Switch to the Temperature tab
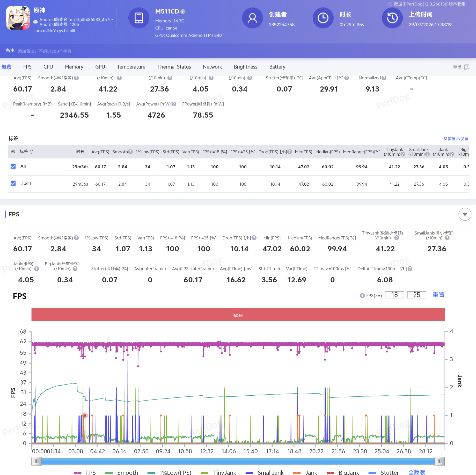 coord(131,67)
